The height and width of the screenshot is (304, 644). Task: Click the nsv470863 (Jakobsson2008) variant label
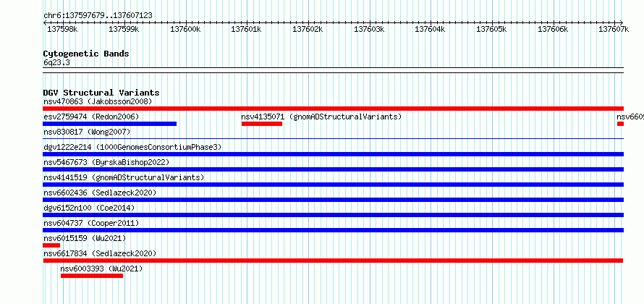tap(98, 101)
